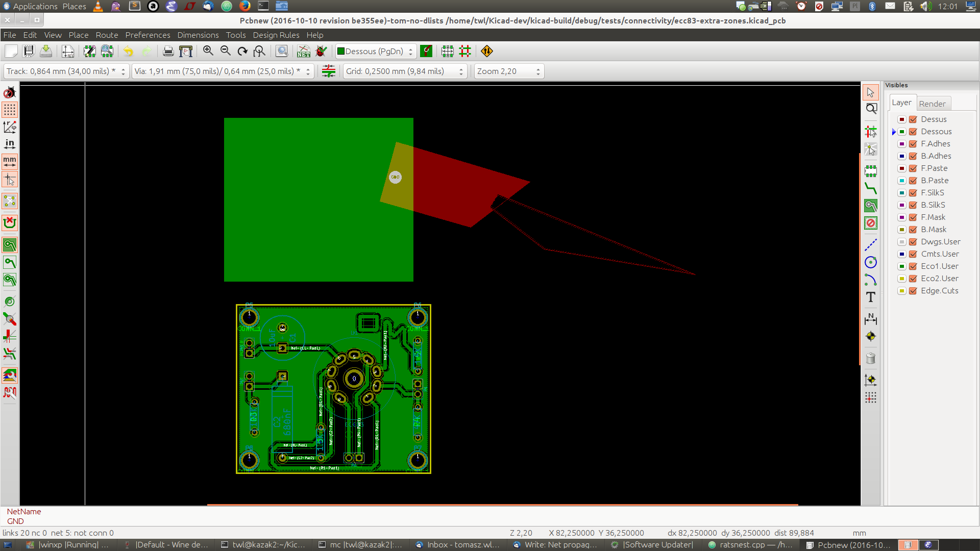The image size is (980, 551).
Task: Uncheck the Edge.Cuts layer checkbox
Action: [x=913, y=291]
